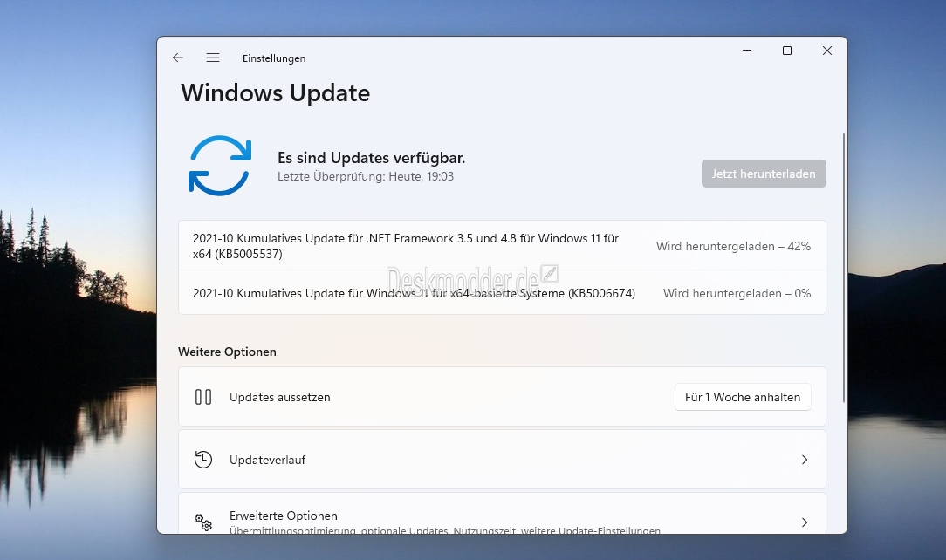This screenshot has width=946, height=560.
Task: Open Updateverlauf via its chevron arrow
Action: 805,460
